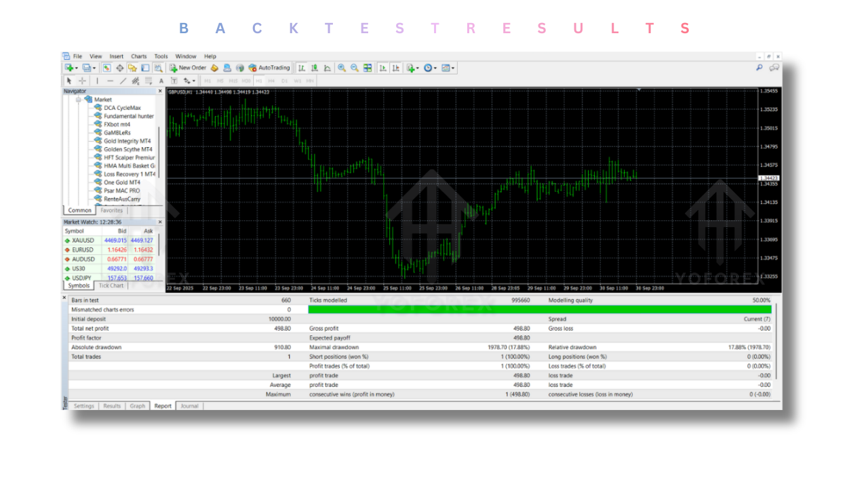The image size is (868, 488).
Task: Switch chart to candlestick mode
Action: (315, 68)
